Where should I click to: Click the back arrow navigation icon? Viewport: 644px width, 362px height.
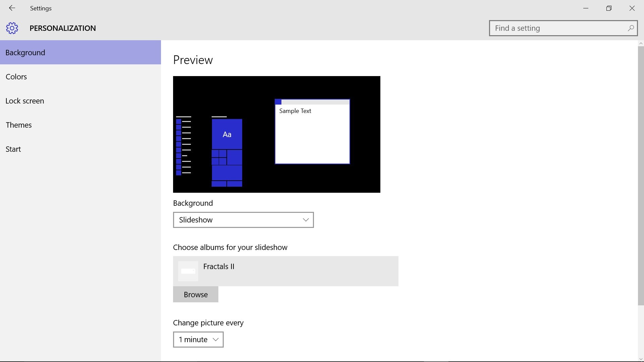(12, 8)
